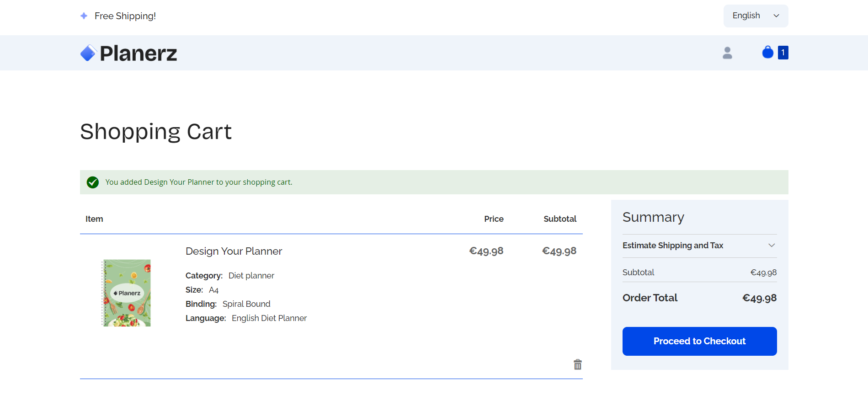Viewport: 868px width, 401px height.
Task: Click the Summary panel heading
Action: [653, 217]
